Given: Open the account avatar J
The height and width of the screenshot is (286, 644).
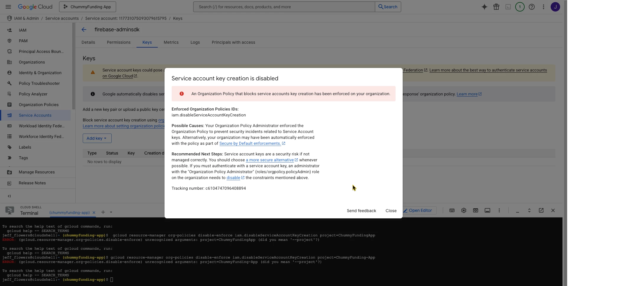Looking at the screenshot, I should 555,7.
